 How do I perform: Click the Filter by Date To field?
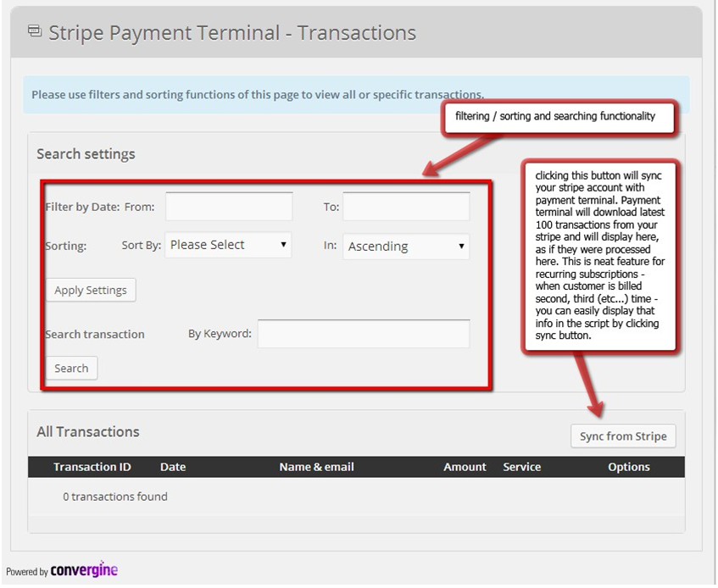406,207
